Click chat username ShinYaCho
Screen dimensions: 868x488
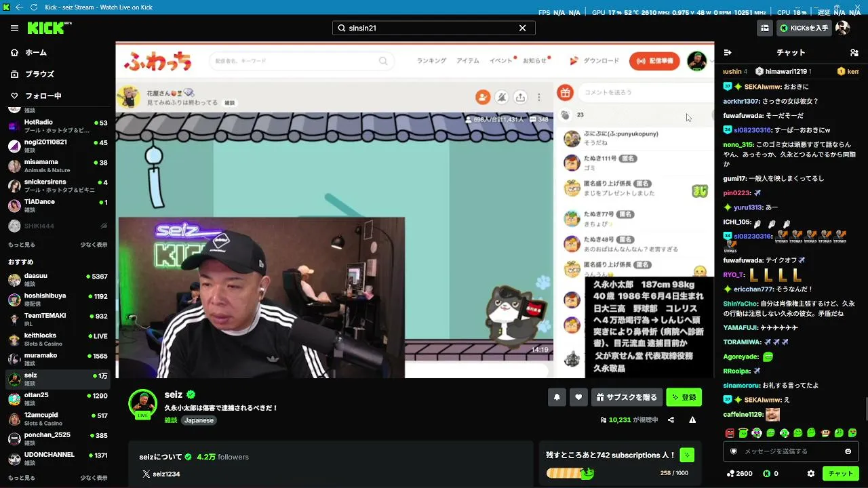(x=740, y=304)
